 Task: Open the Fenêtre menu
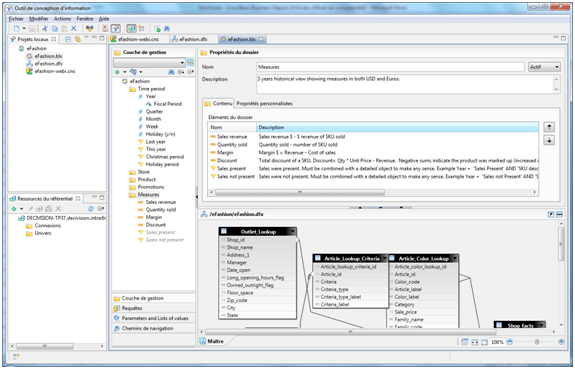point(85,19)
